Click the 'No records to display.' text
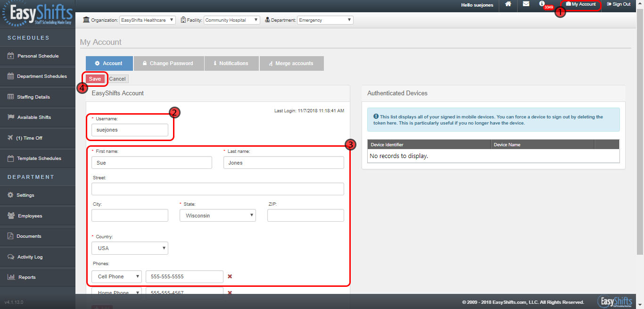 click(399, 156)
